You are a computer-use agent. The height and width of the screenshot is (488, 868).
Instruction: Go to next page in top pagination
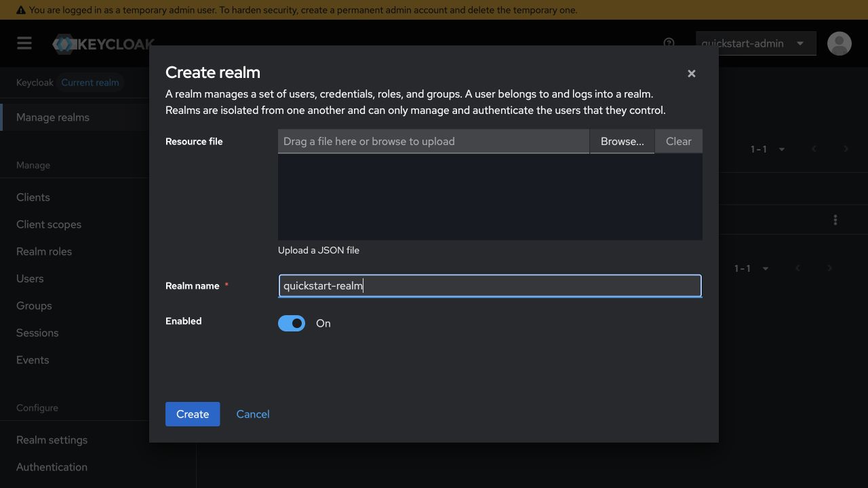point(846,149)
